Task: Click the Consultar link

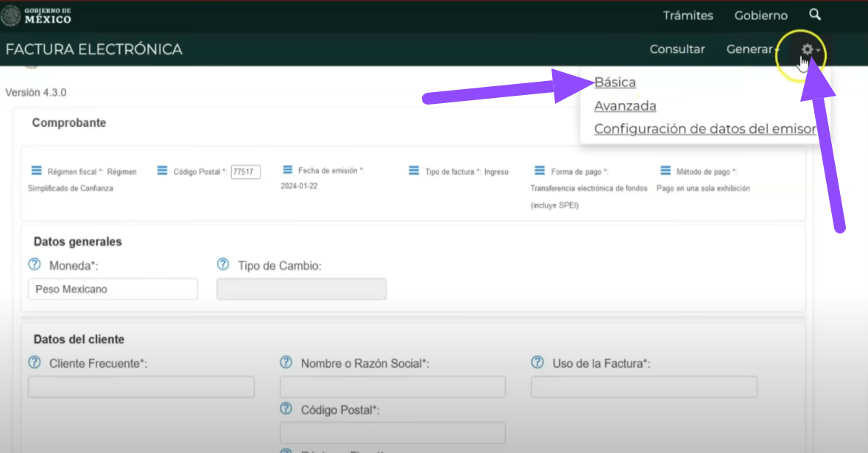Action: (x=677, y=49)
